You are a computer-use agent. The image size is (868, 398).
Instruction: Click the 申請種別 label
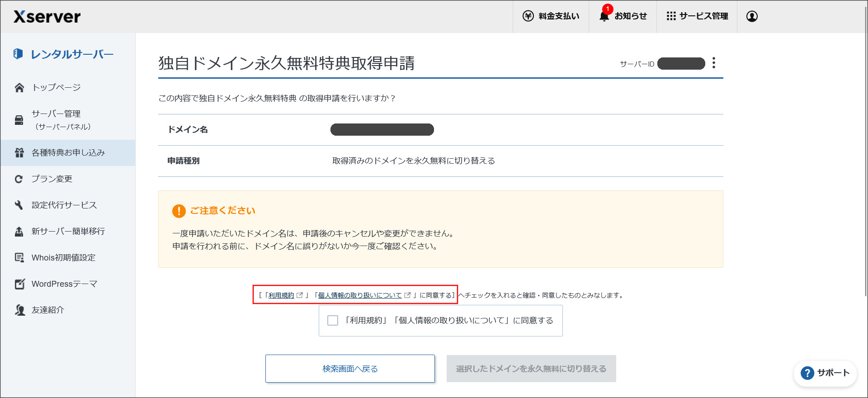[x=184, y=161]
